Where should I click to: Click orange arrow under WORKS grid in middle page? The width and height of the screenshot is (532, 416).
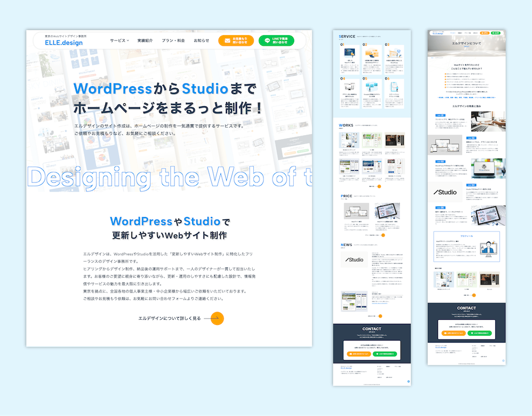tap(379, 186)
